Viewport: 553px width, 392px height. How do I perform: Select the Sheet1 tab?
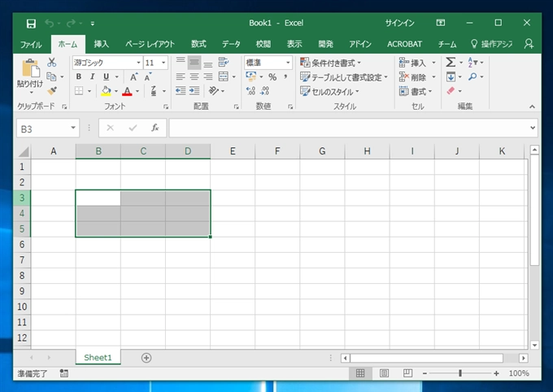(98, 357)
